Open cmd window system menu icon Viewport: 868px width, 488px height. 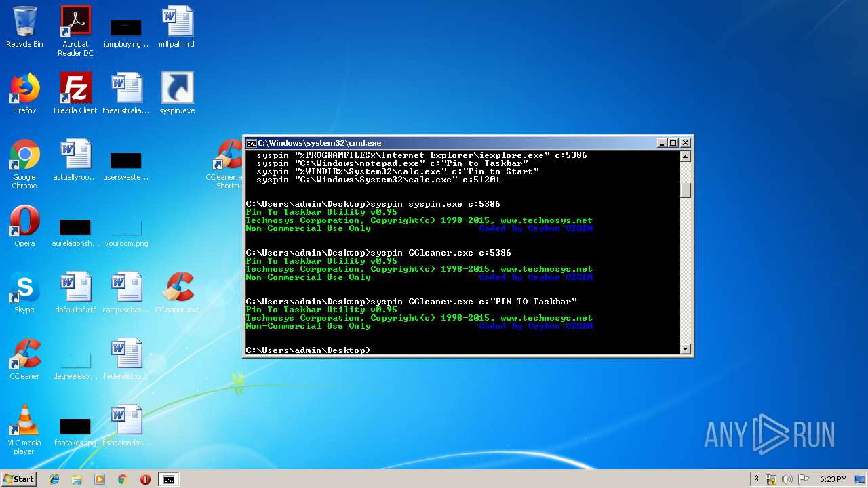pos(251,143)
